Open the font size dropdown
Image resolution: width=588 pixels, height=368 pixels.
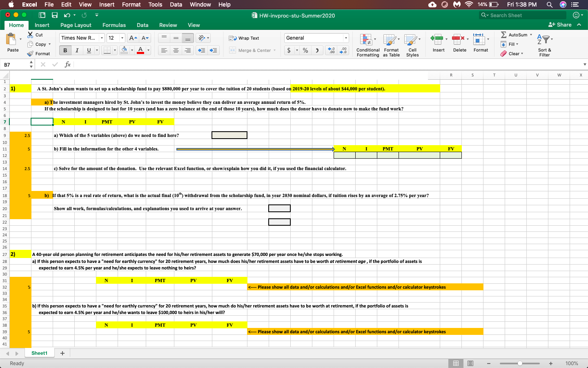pyautogui.click(x=122, y=38)
